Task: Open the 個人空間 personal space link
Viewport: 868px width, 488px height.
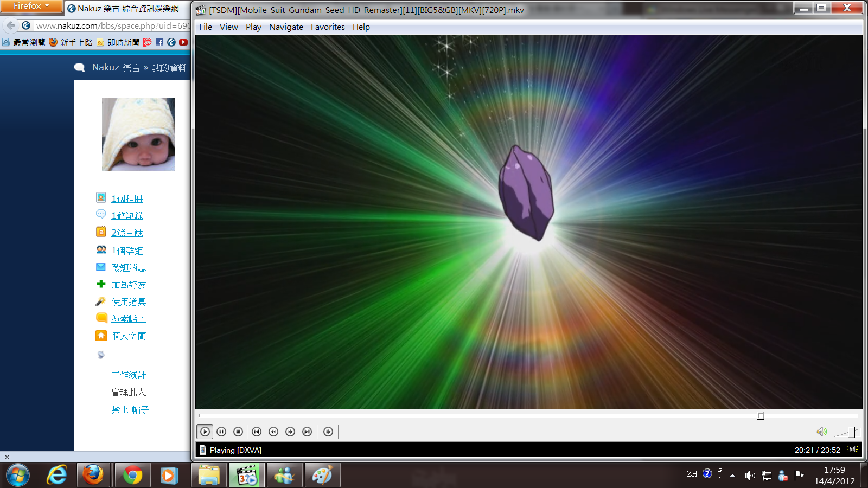Action: (129, 336)
